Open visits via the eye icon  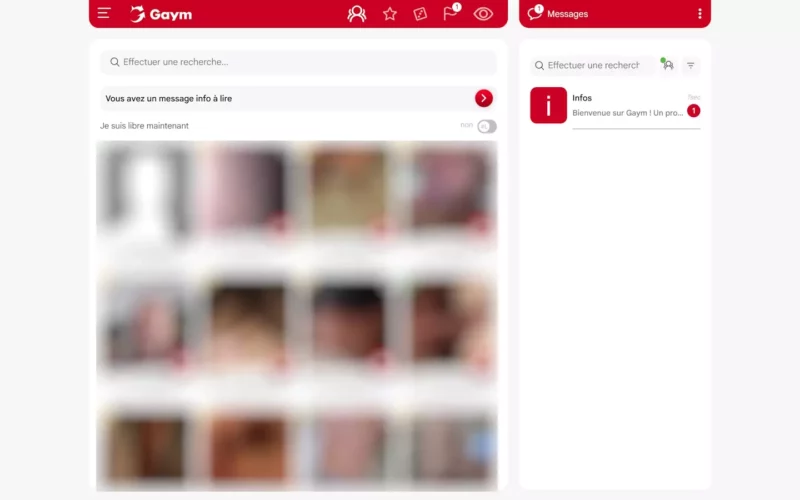click(483, 14)
